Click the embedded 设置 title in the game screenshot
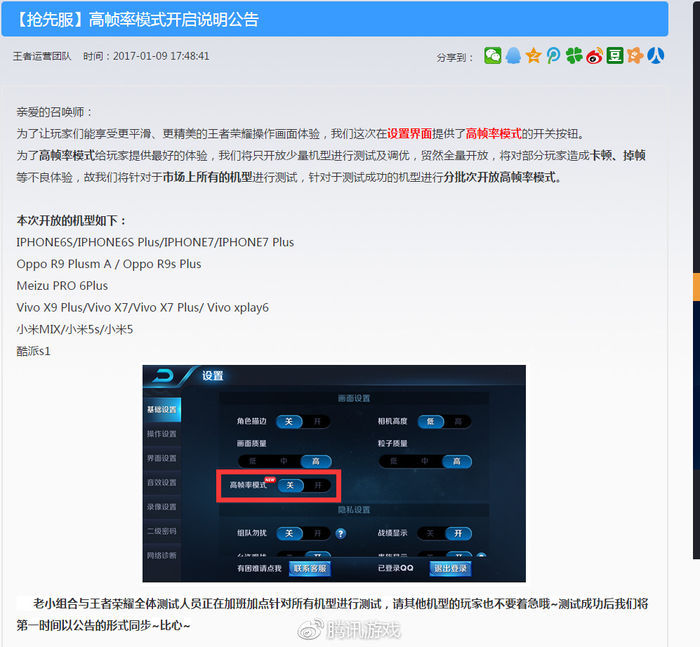 (212, 376)
